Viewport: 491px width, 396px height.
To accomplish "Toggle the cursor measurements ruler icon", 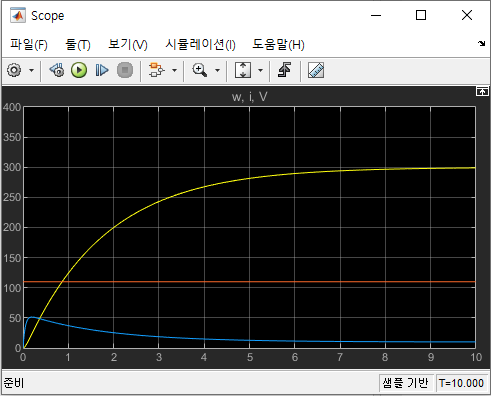I will [316, 70].
